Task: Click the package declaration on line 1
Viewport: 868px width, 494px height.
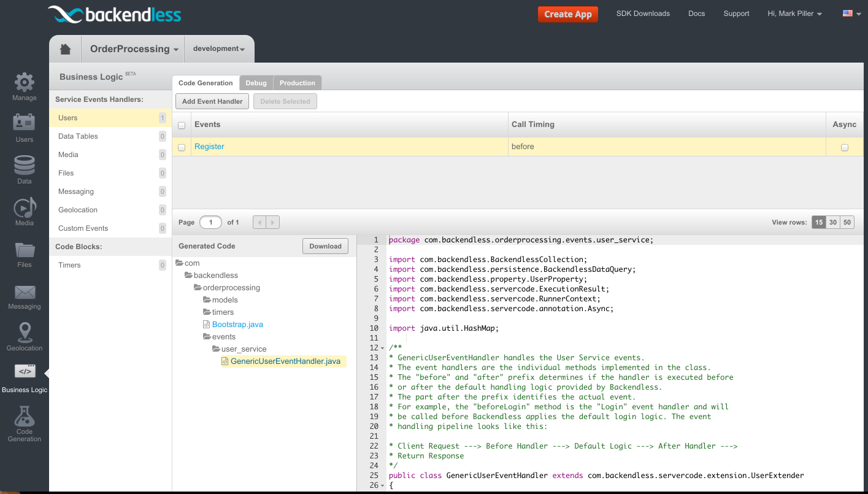Action: click(521, 240)
